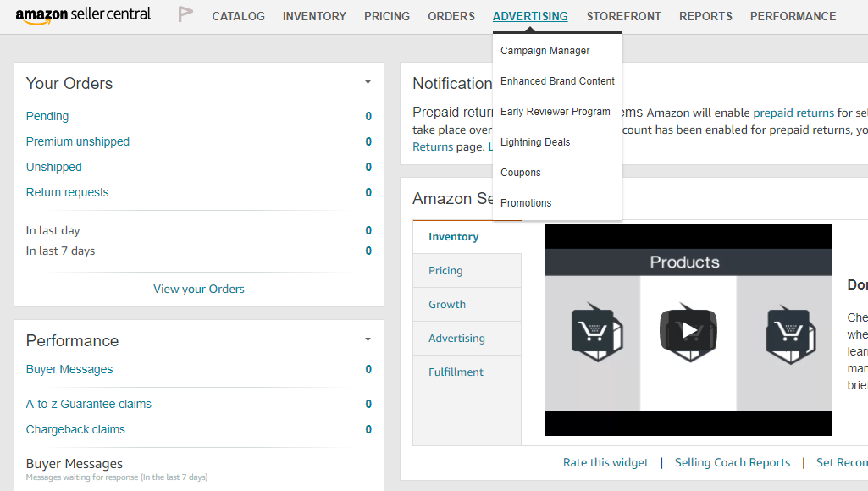The width and height of the screenshot is (868, 491).
Task: Collapse the Performance widget arrow
Action: 368,339
